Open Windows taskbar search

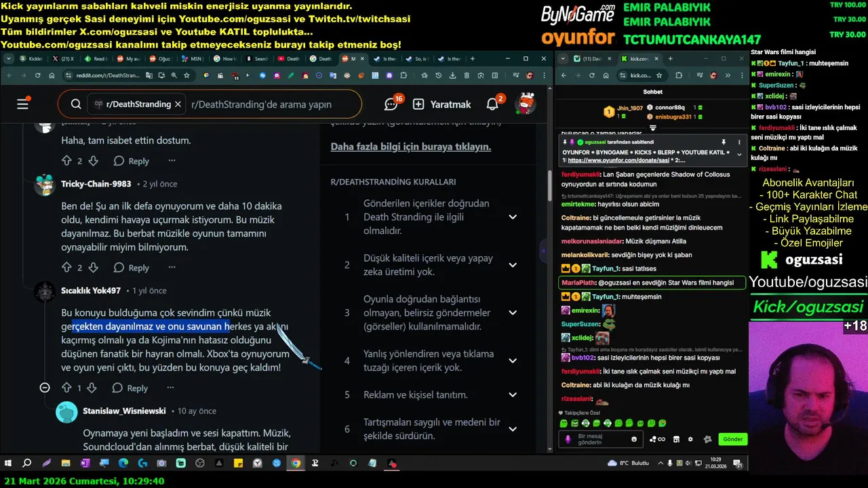point(27,464)
